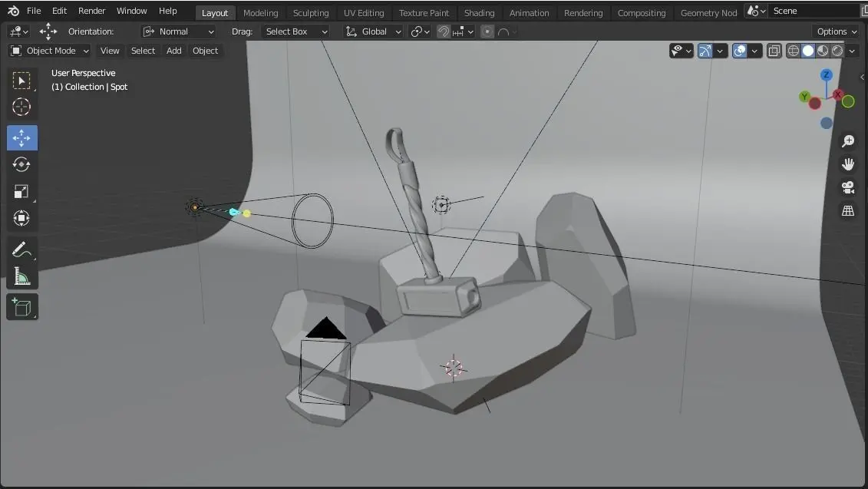Toggle the X-ray mode button
This screenshot has width=868, height=489.
774,51
